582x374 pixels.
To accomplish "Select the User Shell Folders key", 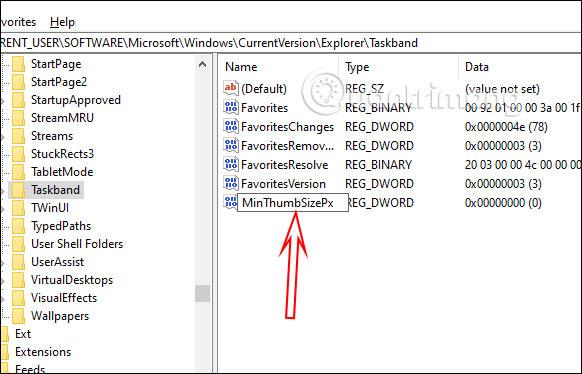I will 77,244.
